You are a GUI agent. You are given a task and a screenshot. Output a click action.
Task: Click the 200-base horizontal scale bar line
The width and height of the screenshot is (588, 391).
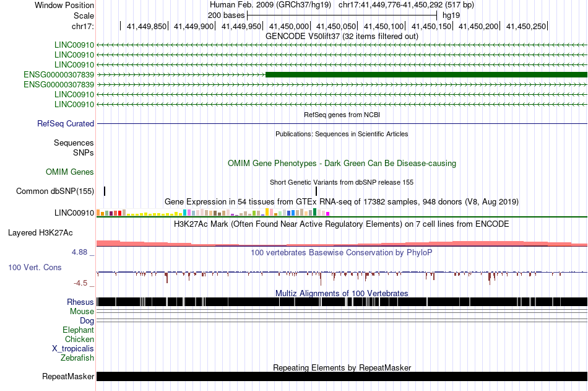(x=342, y=15)
